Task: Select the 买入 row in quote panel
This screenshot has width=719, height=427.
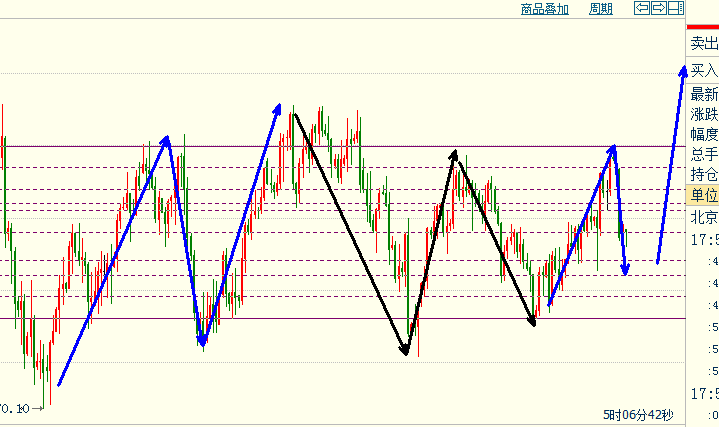Action: coord(703,70)
